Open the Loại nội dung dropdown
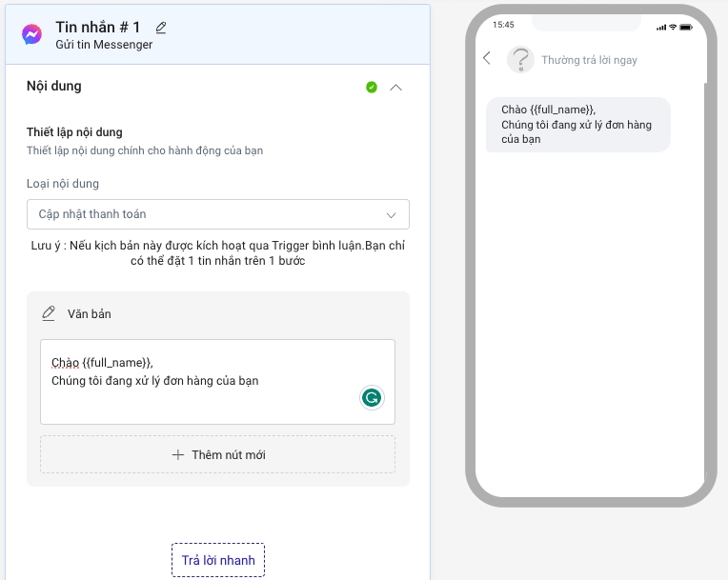Viewport: 728px width, 580px height. (218, 214)
